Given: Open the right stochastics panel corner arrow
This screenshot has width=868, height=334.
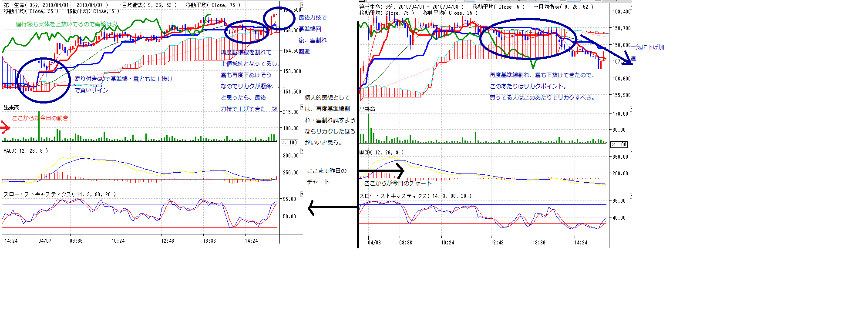Looking at the screenshot, I should (631, 196).
